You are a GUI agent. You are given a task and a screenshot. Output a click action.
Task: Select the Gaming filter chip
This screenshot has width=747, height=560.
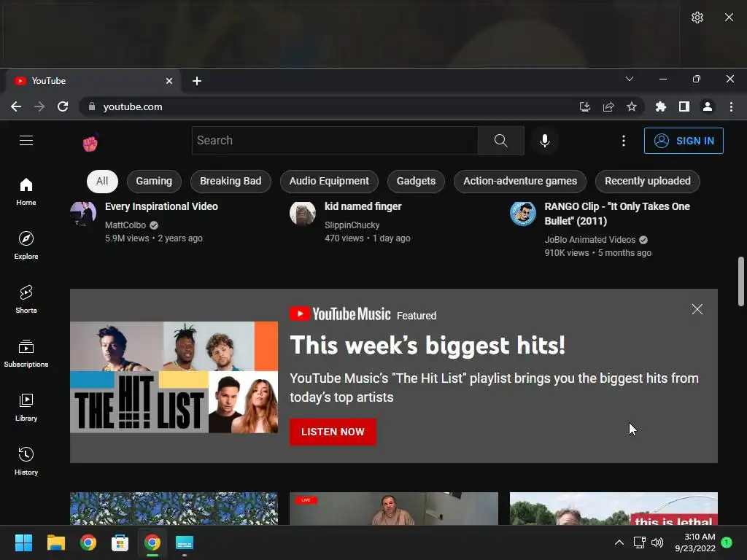tap(154, 181)
